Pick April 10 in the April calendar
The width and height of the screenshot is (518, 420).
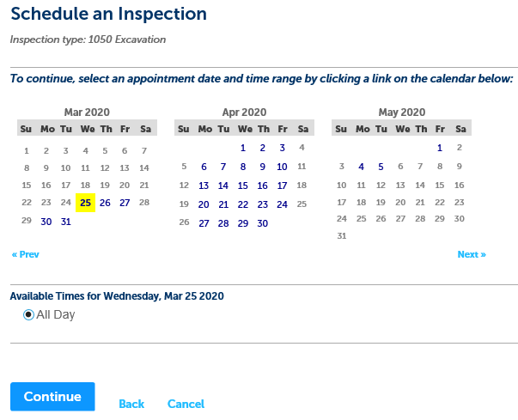(x=282, y=167)
